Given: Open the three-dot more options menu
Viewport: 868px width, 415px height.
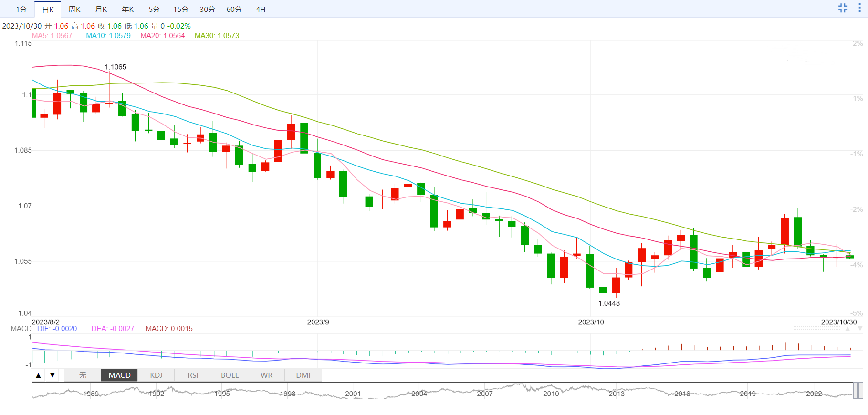Looking at the screenshot, I should pyautogui.click(x=860, y=8).
